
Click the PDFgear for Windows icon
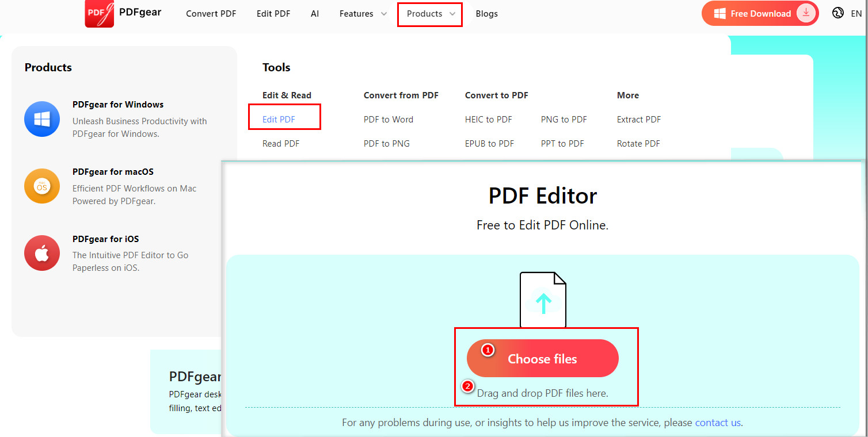(x=42, y=119)
